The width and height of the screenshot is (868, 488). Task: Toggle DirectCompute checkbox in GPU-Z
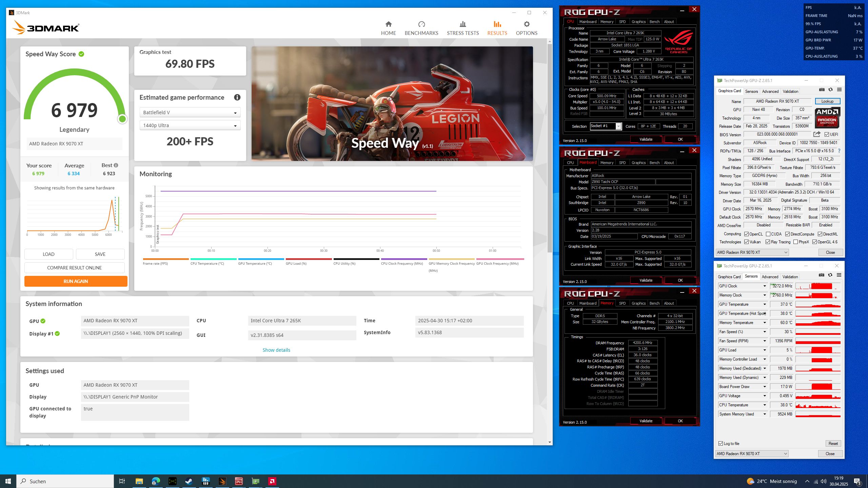787,234
